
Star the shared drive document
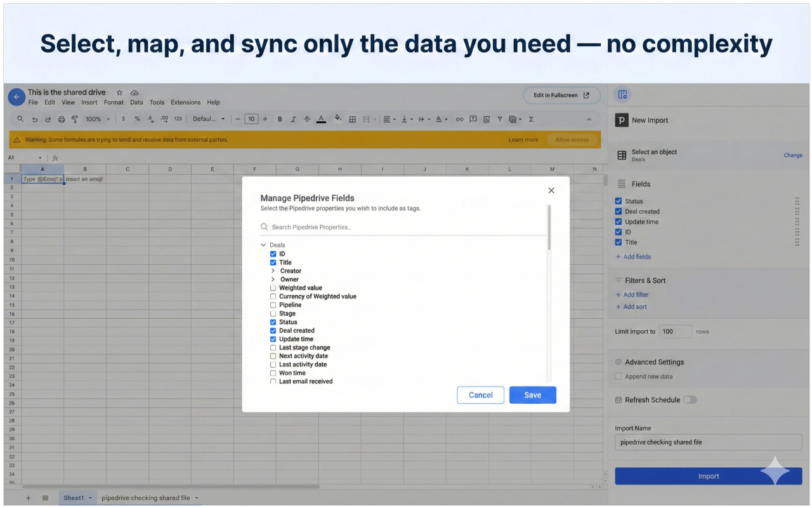pos(119,93)
